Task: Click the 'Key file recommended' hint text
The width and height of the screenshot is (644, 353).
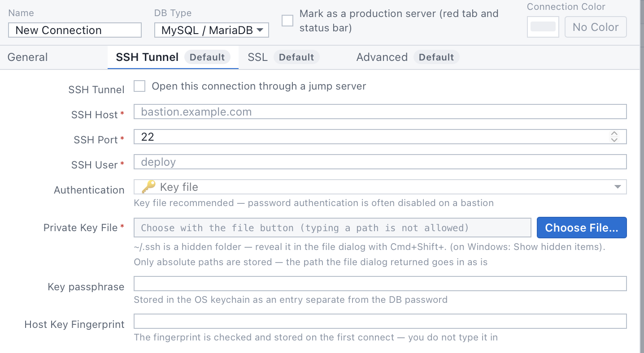Action: tap(314, 203)
